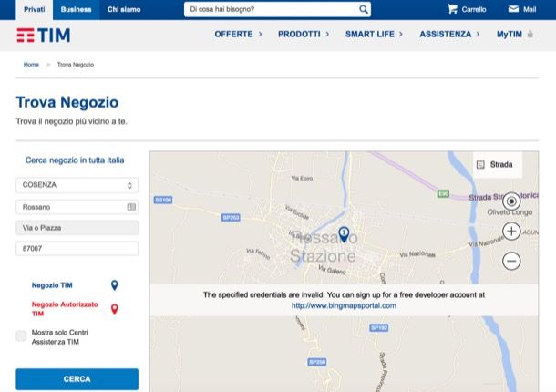The width and height of the screenshot is (556, 392).
Task: Open the MyTIM menu item
Action: coord(510,35)
